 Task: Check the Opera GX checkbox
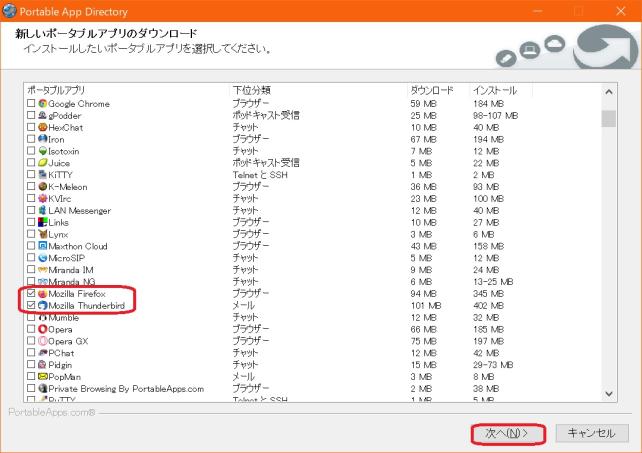pyautogui.click(x=31, y=341)
